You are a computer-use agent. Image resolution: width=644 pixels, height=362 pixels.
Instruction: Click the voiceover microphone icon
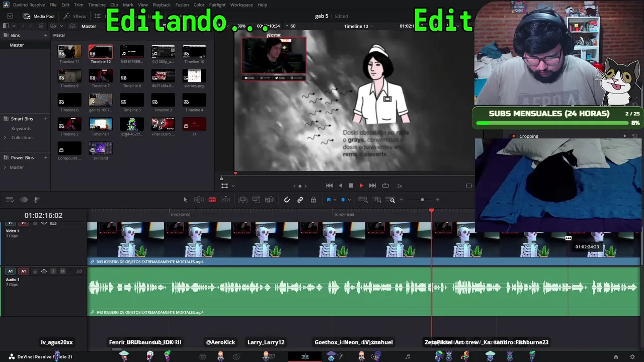tap(36, 200)
